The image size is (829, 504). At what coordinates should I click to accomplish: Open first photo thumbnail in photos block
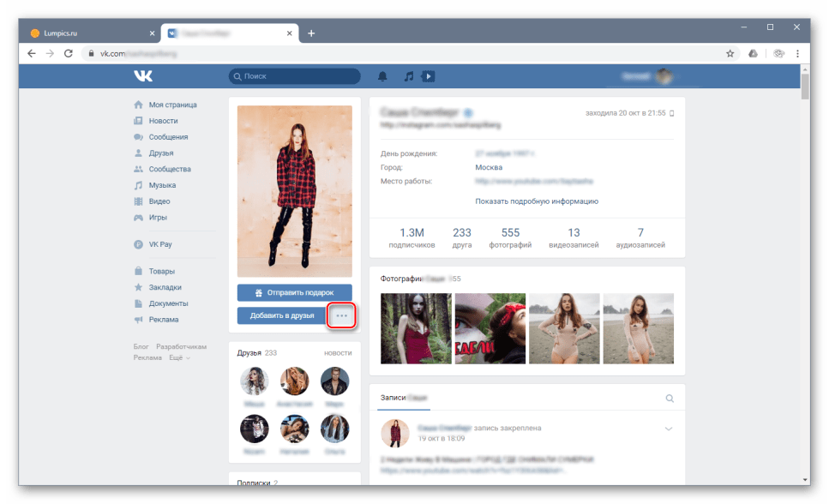point(416,328)
